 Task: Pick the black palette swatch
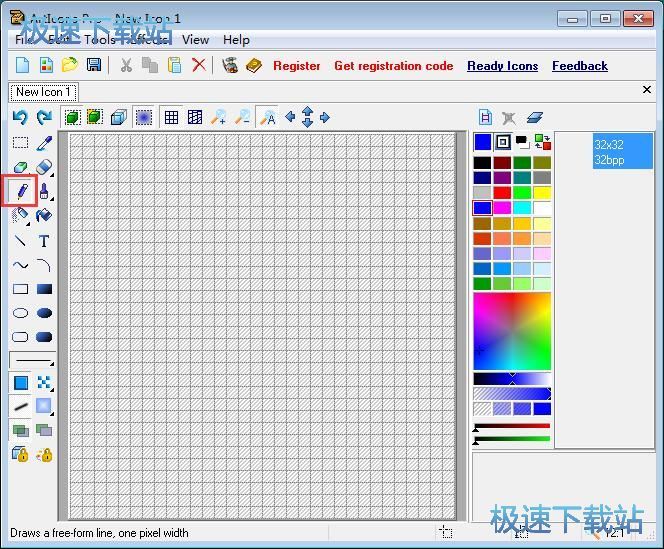(x=482, y=163)
